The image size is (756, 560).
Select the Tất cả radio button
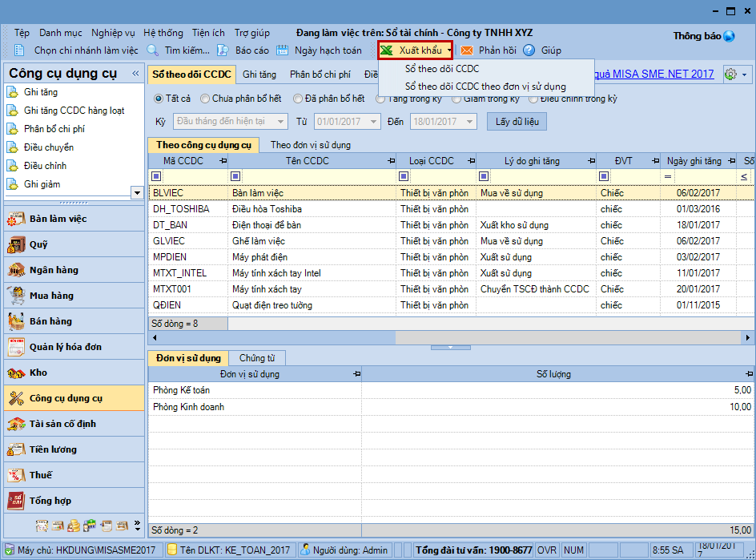click(159, 99)
